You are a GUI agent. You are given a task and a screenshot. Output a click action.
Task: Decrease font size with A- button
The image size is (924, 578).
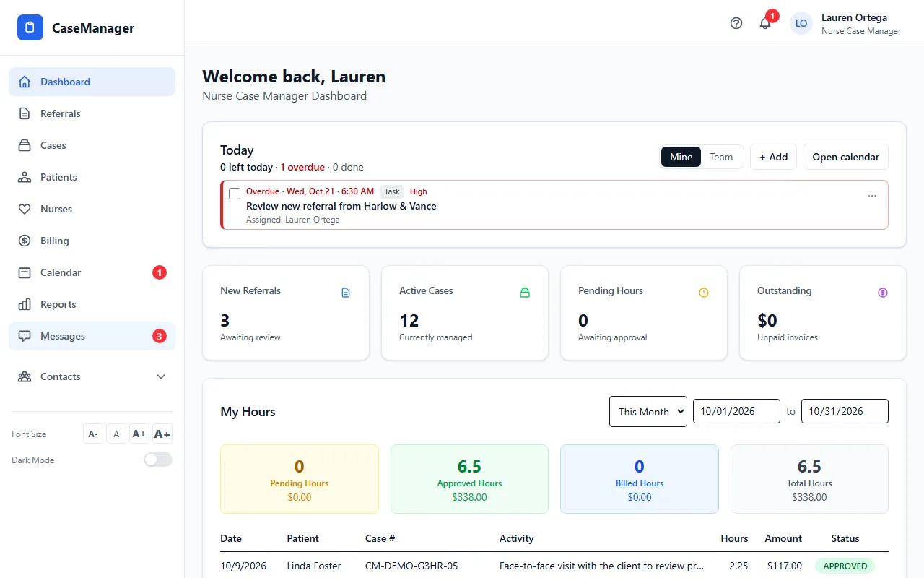[x=93, y=433]
